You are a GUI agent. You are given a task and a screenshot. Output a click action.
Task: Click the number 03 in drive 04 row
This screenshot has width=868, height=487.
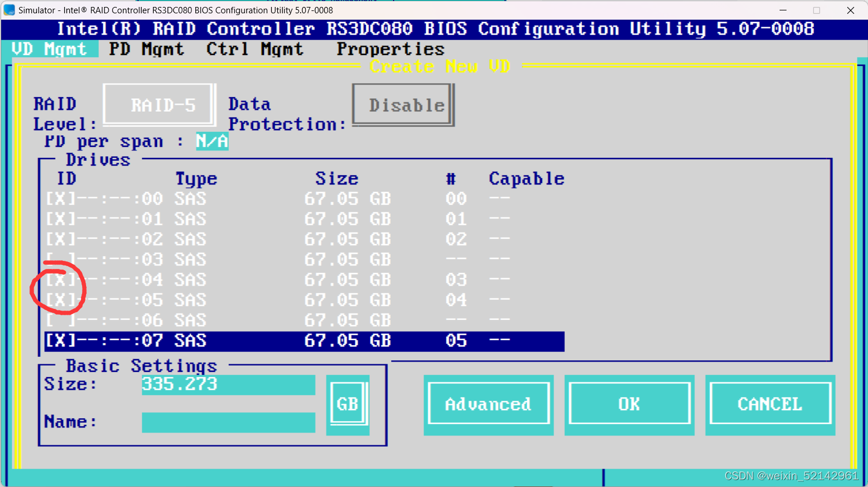pos(456,280)
